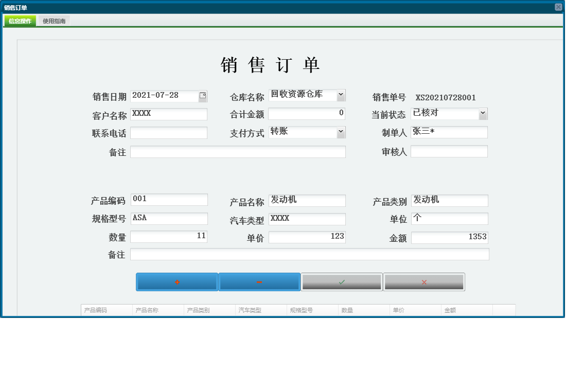This screenshot has height=392, width=584.
Task: Click the checkmark confirm button
Action: click(342, 281)
